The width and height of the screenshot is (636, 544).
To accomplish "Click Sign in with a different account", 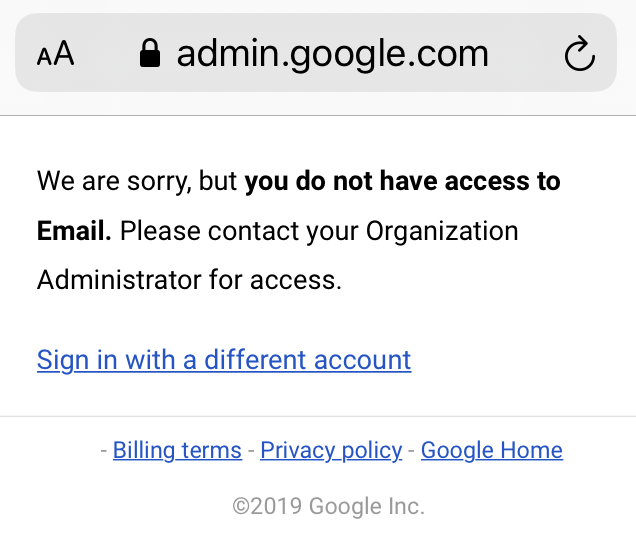I will [x=224, y=360].
